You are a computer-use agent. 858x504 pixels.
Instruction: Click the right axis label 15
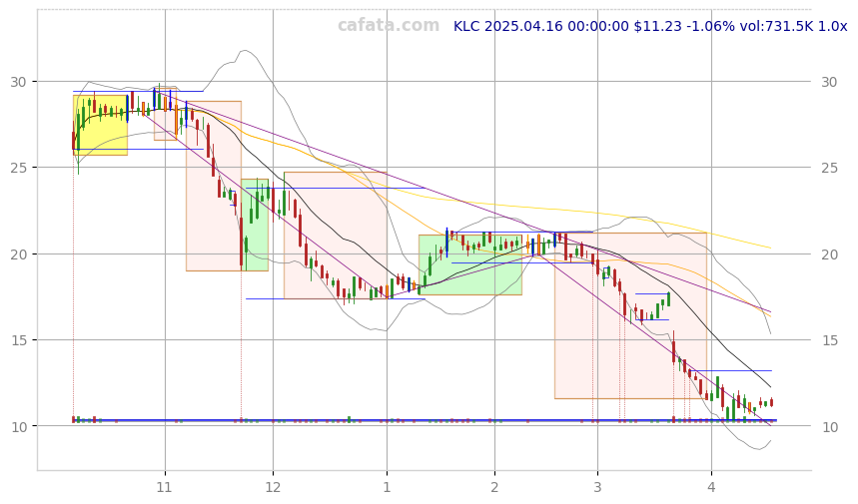click(830, 340)
